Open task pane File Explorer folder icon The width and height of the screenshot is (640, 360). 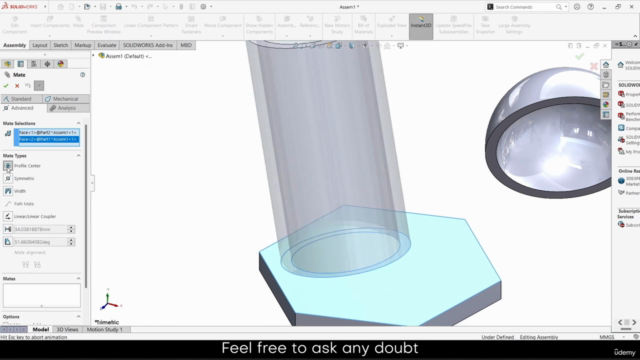[606, 85]
